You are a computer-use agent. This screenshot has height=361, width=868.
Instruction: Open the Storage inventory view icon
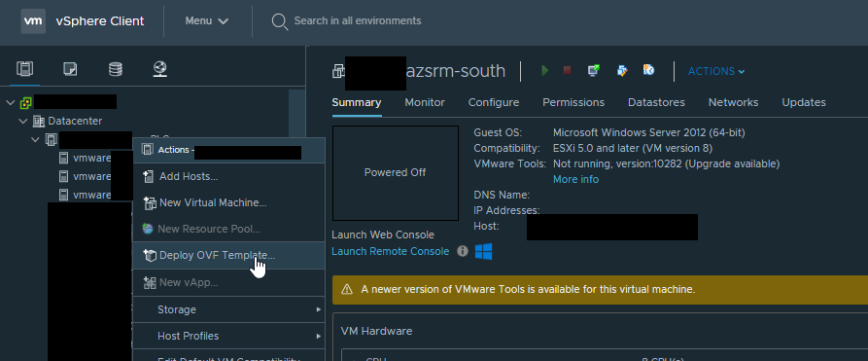tap(115, 69)
